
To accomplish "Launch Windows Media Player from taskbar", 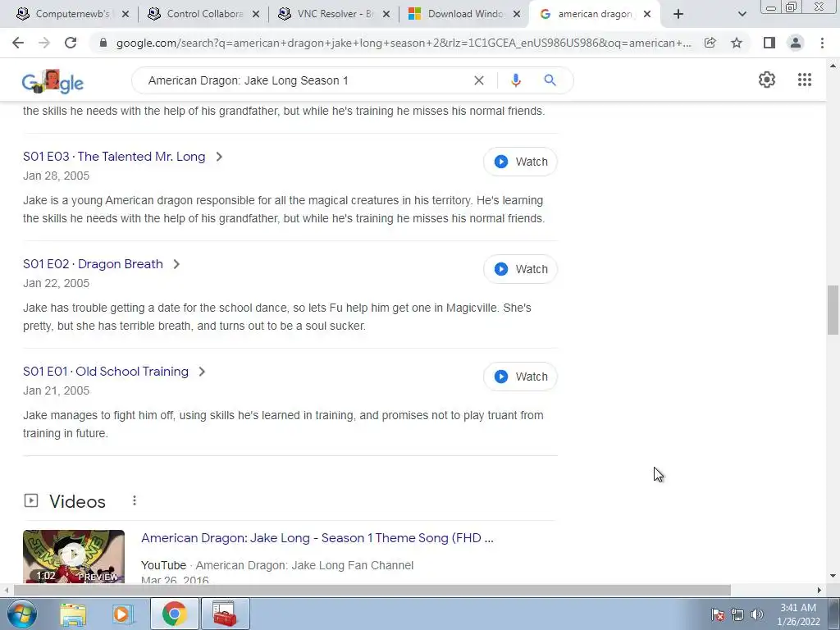I will [123, 614].
